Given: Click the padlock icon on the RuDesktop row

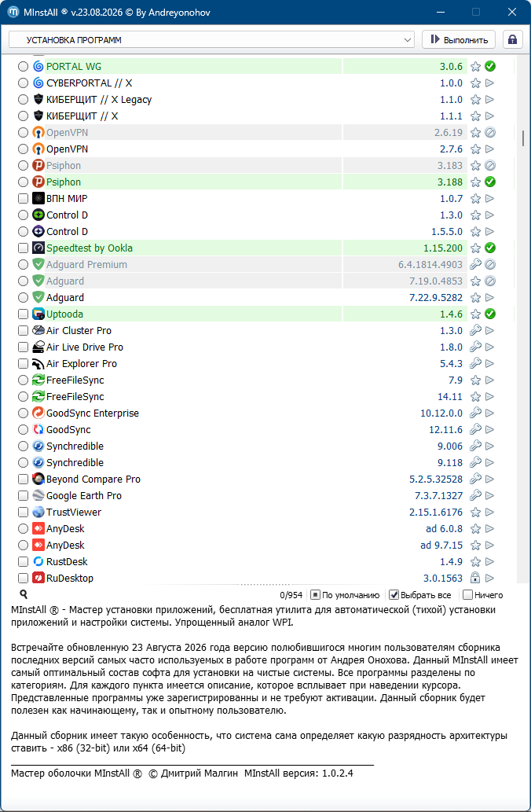Looking at the screenshot, I should point(475,578).
